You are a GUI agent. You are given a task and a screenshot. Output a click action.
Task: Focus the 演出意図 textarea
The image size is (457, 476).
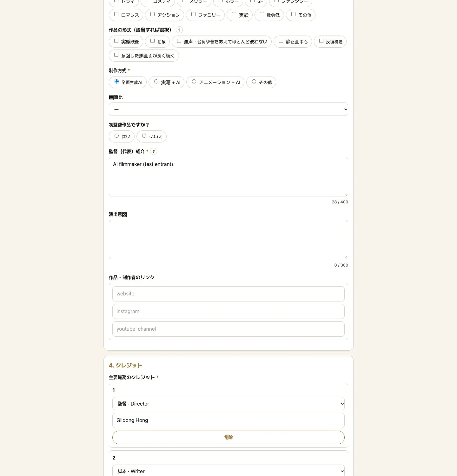(228, 240)
